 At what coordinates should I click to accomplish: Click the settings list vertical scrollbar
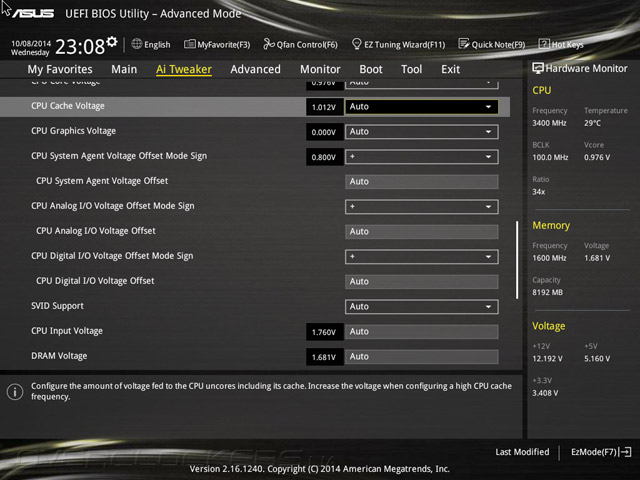click(517, 260)
